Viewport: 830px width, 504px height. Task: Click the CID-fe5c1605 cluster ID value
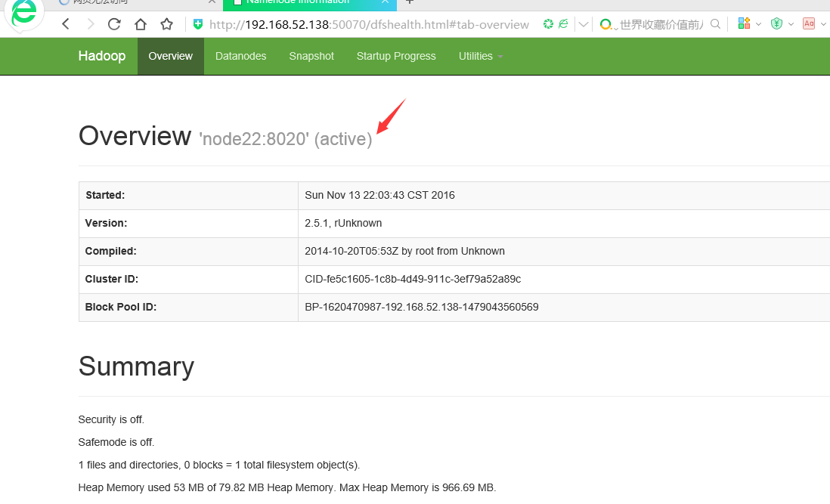tap(413, 280)
